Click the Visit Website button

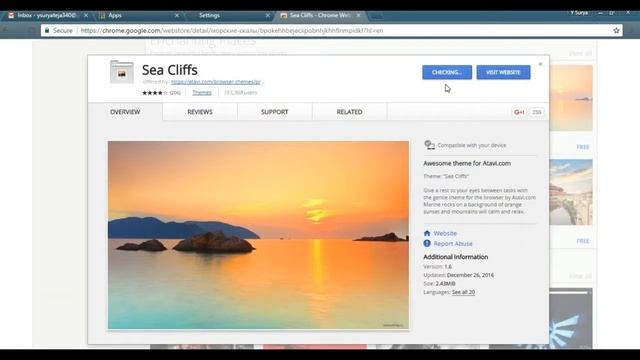click(x=503, y=72)
